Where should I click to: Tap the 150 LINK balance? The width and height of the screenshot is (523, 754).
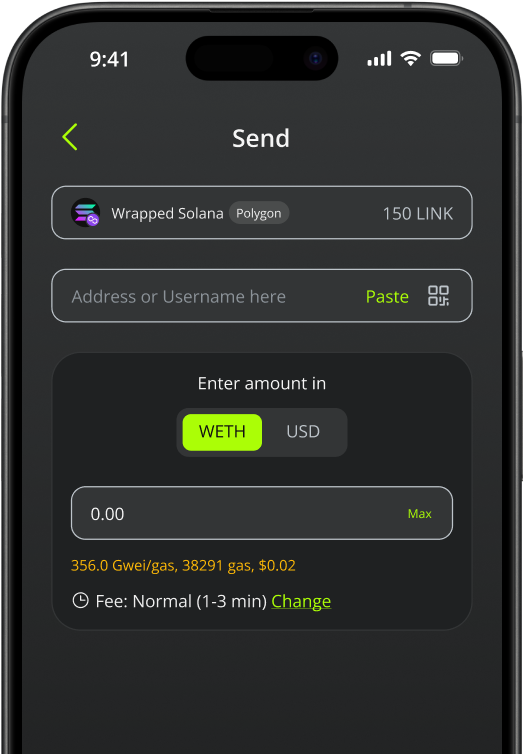pos(418,214)
